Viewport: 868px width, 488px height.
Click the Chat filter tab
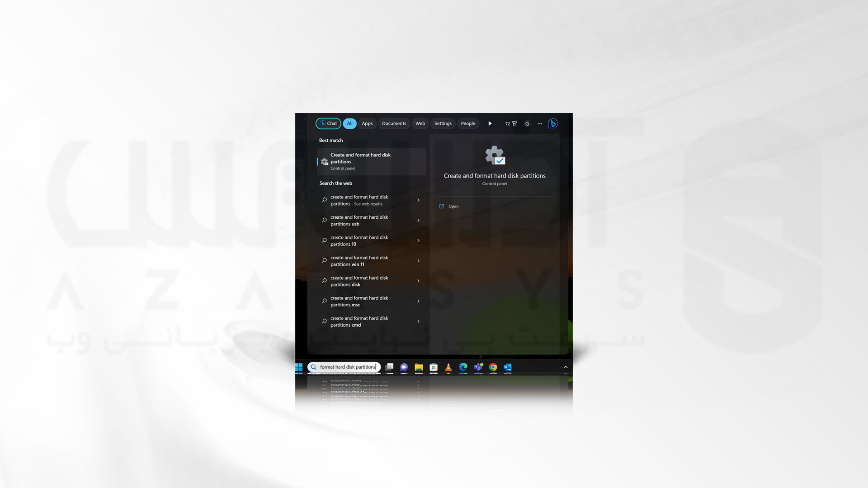328,123
